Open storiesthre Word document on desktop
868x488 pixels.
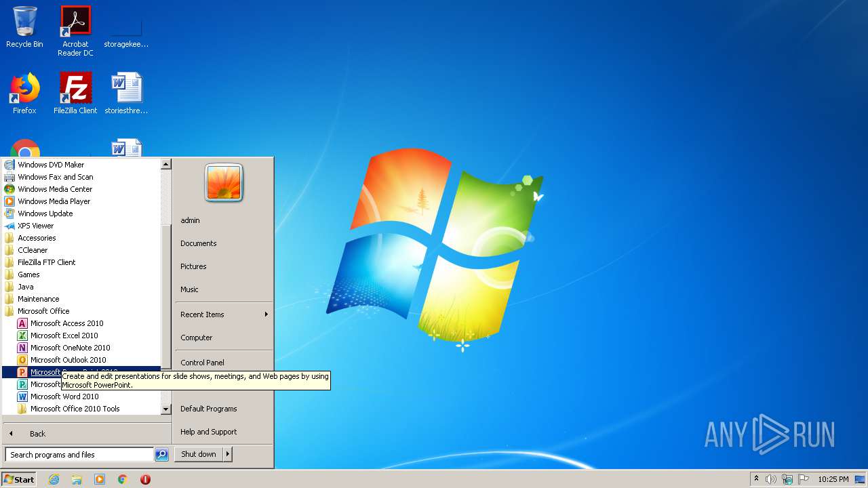click(x=126, y=94)
